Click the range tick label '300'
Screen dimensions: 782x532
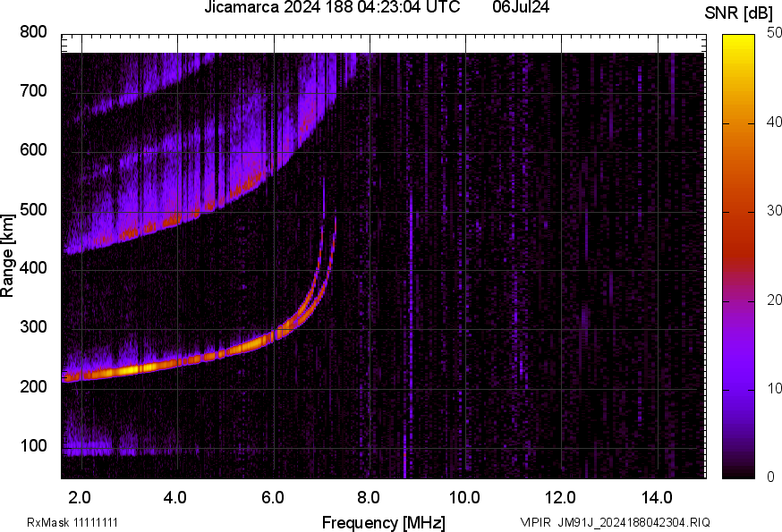click(x=33, y=327)
